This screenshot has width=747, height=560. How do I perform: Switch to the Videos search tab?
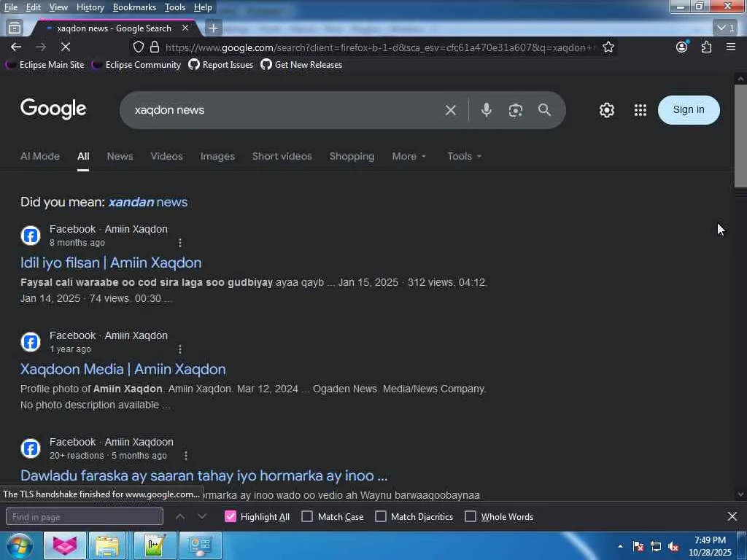tap(166, 156)
